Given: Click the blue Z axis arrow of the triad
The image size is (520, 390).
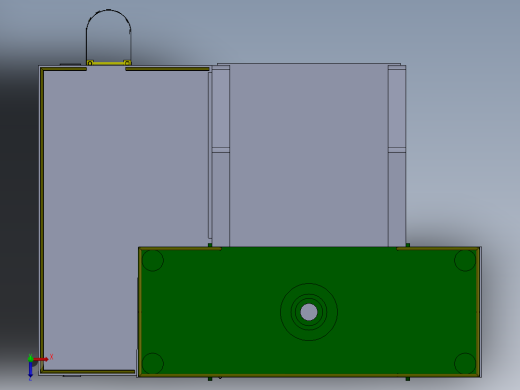Looking at the screenshot, I should [30, 369].
